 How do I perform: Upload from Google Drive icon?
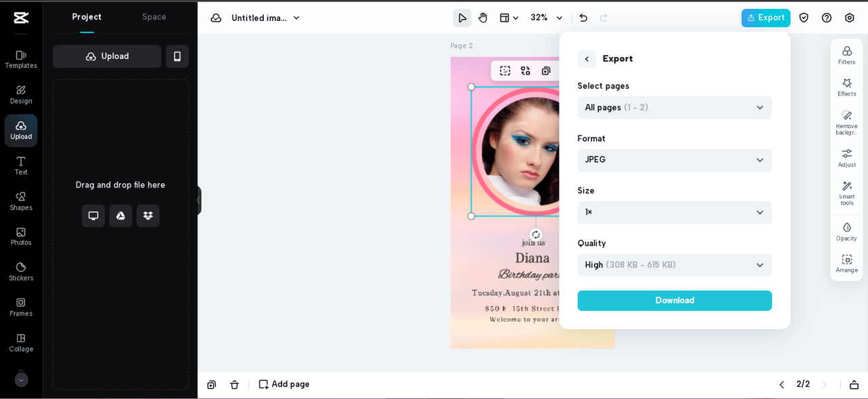(121, 215)
